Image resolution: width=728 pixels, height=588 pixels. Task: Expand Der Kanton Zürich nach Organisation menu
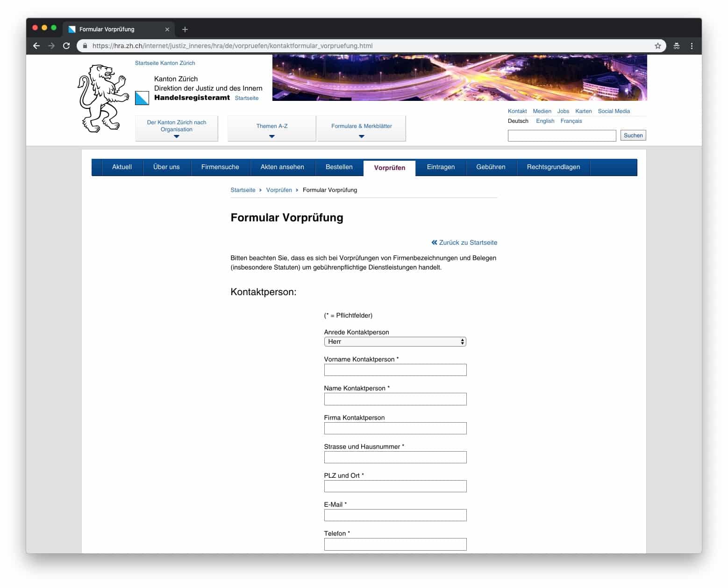(177, 128)
